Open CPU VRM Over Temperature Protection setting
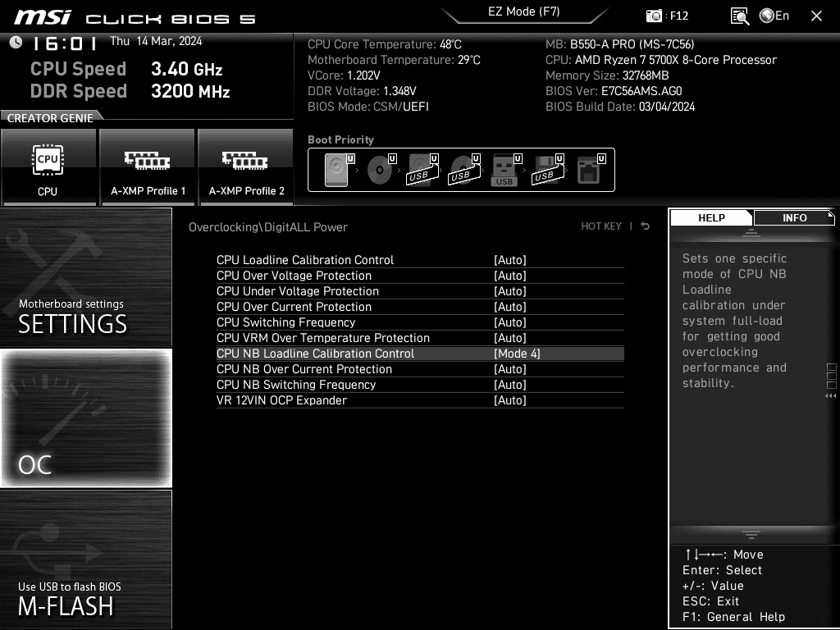Screen dimensions: 840x630 pyautogui.click(x=420, y=337)
